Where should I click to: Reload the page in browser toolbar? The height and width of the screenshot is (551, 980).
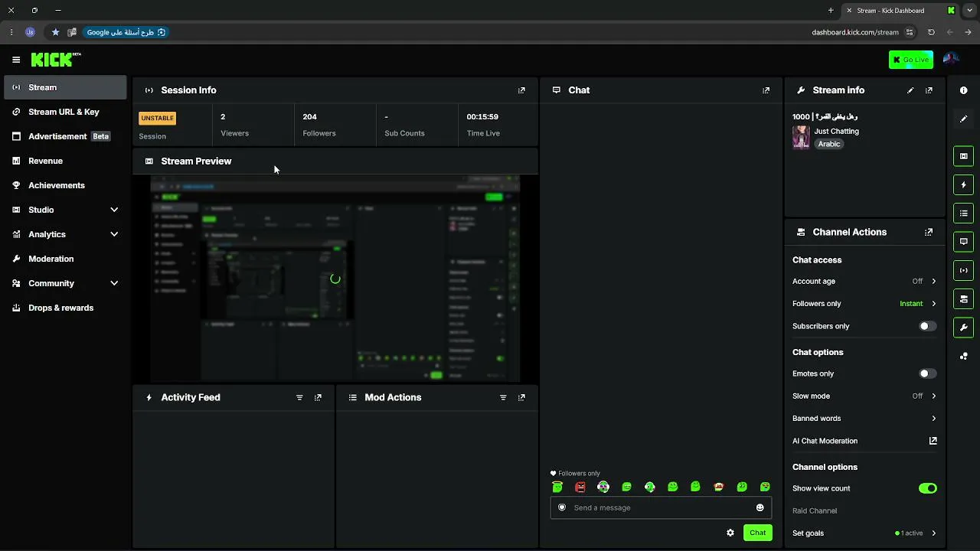click(x=931, y=32)
